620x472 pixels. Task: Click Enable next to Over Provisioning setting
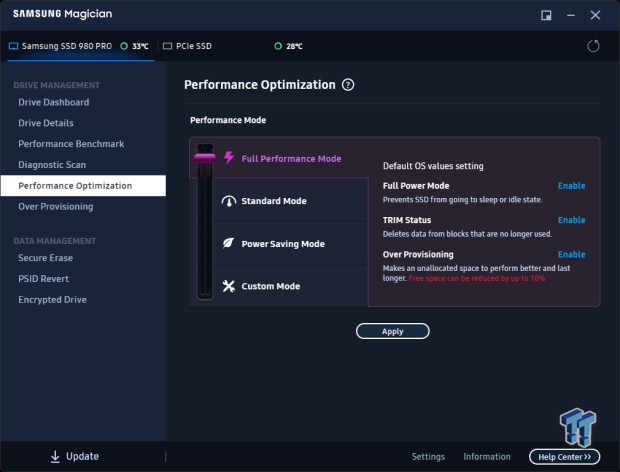pos(571,255)
